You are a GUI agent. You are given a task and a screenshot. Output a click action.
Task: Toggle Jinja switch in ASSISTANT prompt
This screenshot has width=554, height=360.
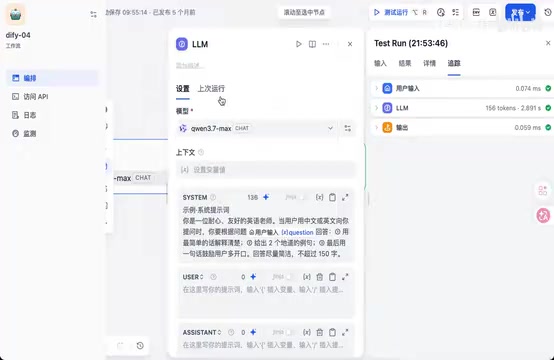tap(289, 332)
